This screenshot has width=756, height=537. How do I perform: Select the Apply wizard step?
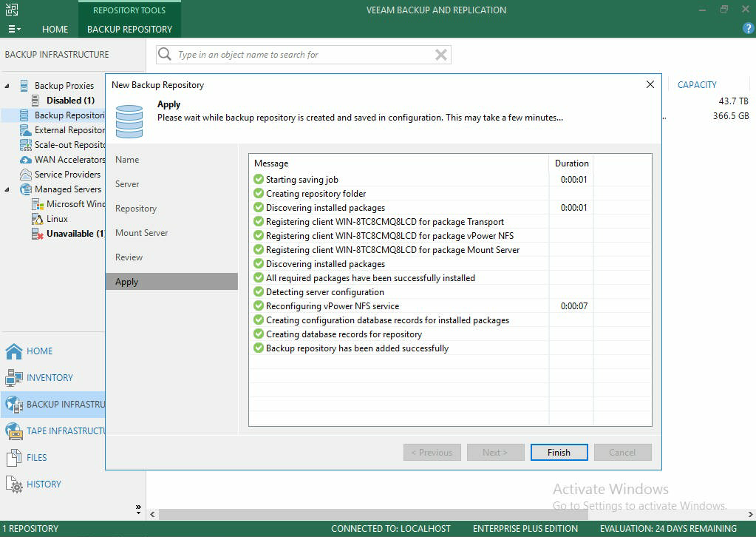tap(171, 282)
